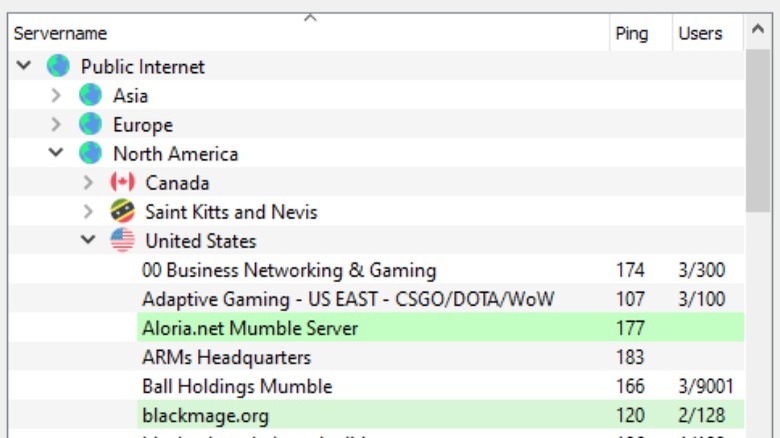Click users value 3/100
This screenshot has width=780, height=438.
(x=701, y=299)
